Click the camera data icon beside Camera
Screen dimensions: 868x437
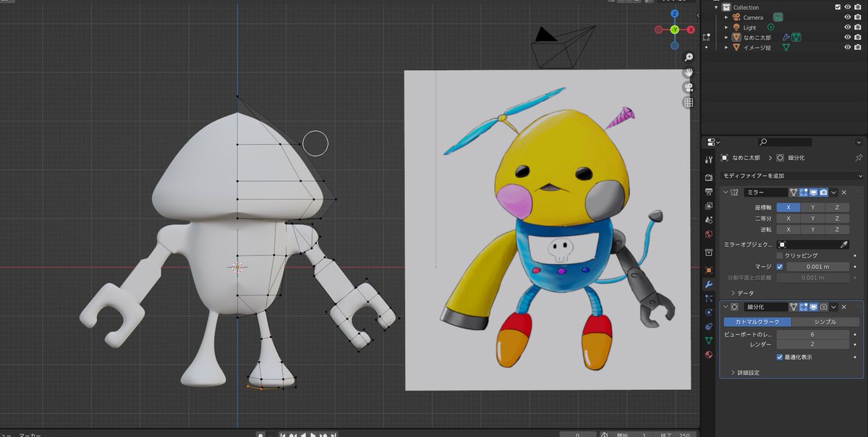click(x=778, y=17)
